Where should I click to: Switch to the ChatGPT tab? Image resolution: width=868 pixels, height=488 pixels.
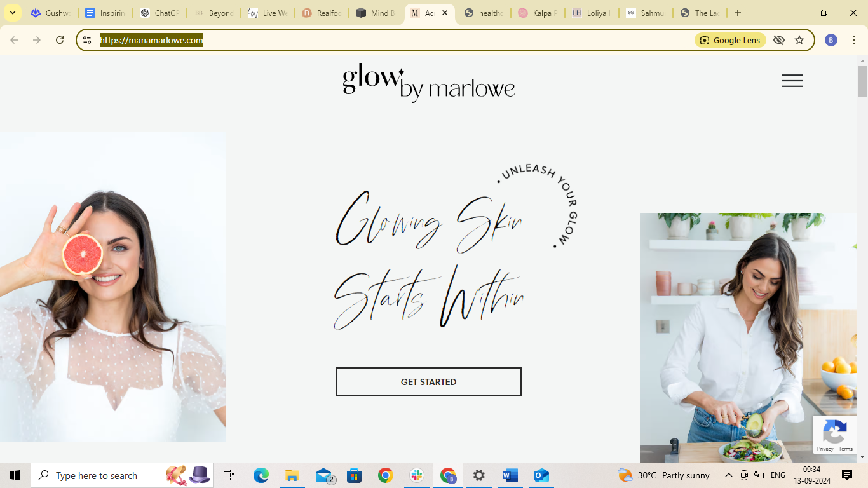[160, 13]
